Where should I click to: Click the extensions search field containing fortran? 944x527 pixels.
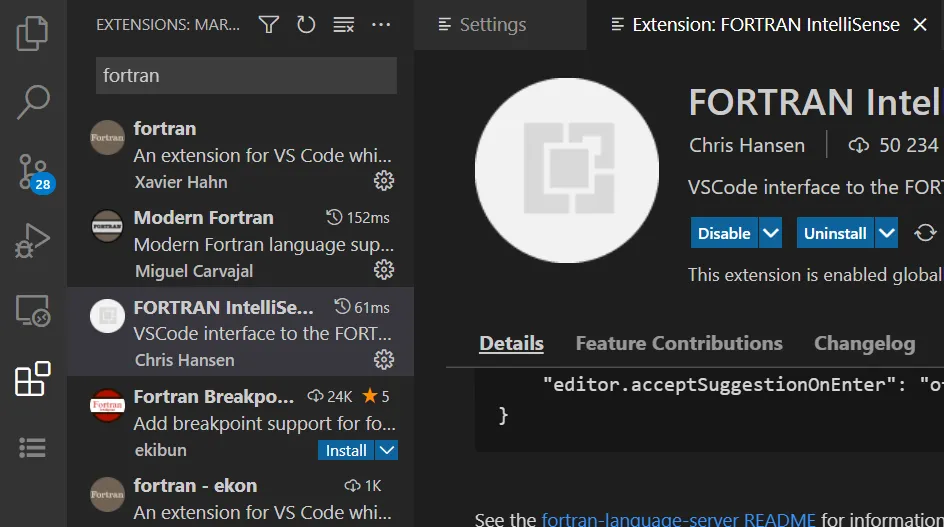(x=246, y=75)
